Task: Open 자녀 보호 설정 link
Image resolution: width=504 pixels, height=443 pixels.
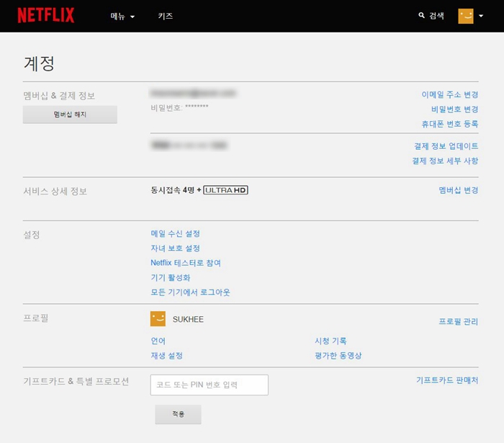Action: pyautogui.click(x=175, y=249)
